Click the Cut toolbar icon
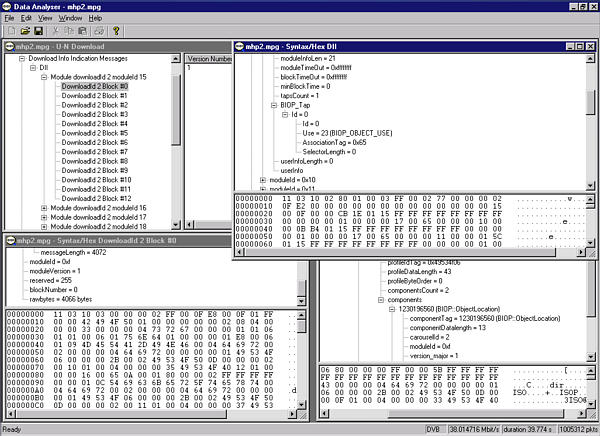 (56, 32)
